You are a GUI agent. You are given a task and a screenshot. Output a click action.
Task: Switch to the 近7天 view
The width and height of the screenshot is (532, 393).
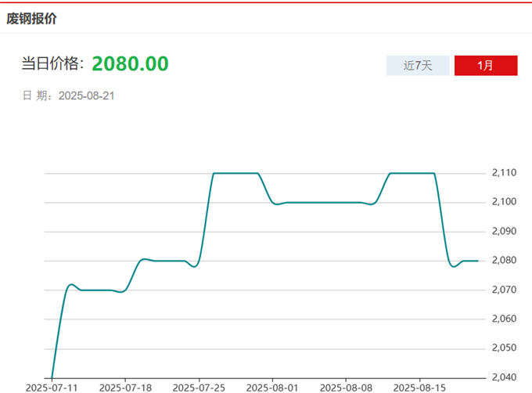click(418, 66)
